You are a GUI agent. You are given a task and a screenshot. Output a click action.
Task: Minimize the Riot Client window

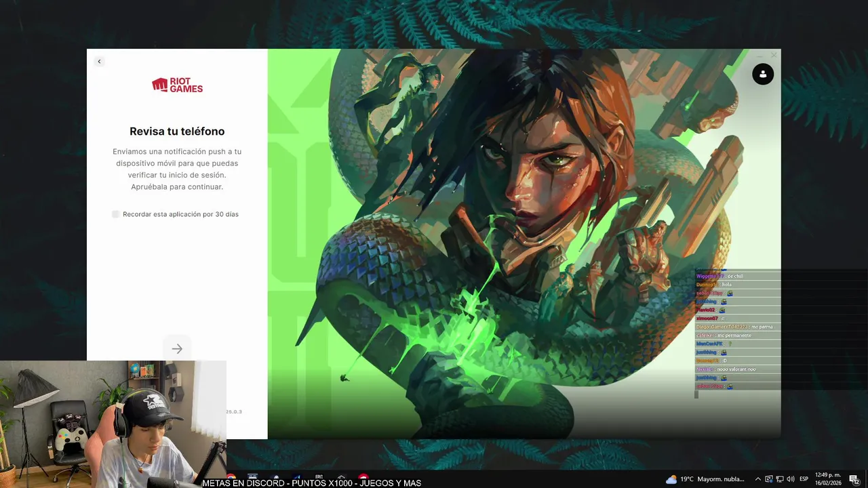[x=759, y=55]
